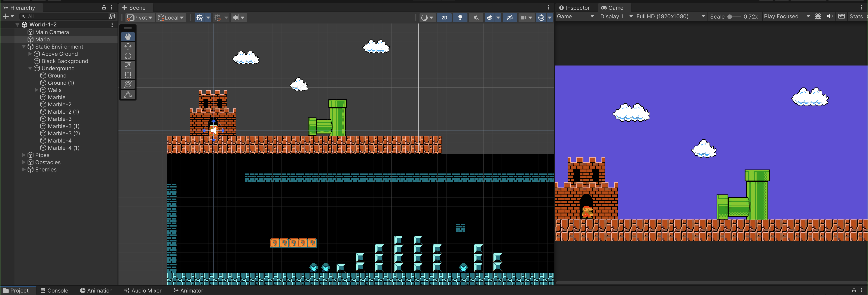Select the Move tool
The image size is (868, 295).
click(x=128, y=46)
